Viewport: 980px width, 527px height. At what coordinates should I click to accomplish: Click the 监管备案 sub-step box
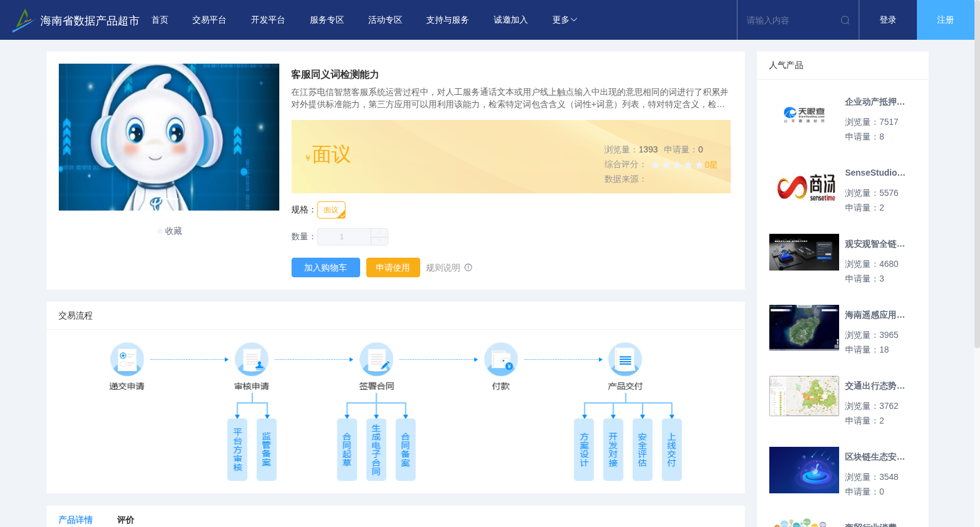(266, 450)
